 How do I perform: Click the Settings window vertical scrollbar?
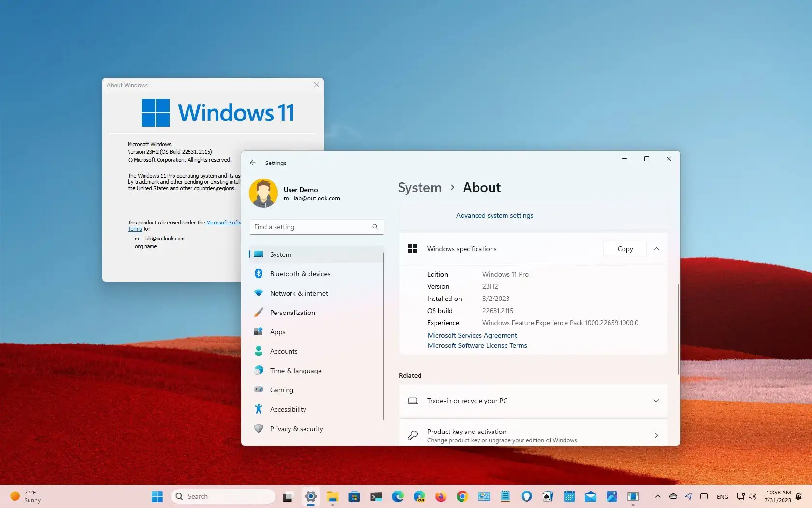click(678, 329)
